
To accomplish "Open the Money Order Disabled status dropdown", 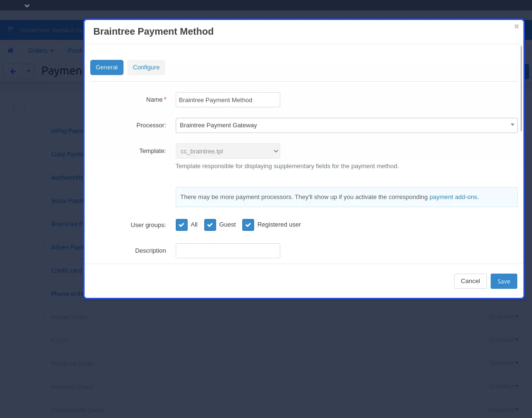I will click(503, 316).
